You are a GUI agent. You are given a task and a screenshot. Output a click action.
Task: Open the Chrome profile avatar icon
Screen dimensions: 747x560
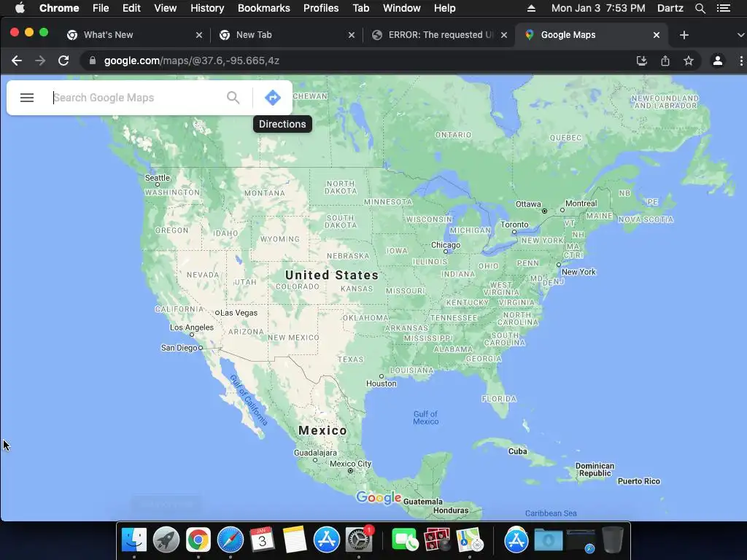[718, 61]
